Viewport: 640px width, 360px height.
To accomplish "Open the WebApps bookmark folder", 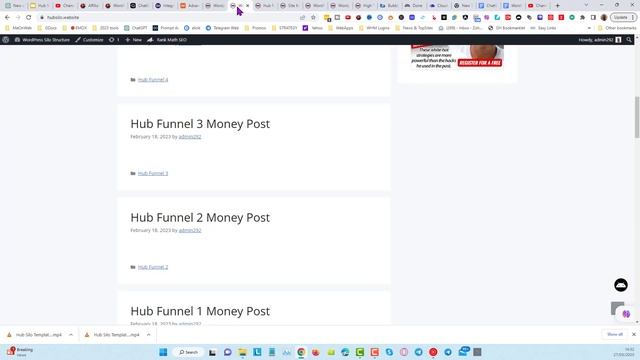I will (341, 28).
